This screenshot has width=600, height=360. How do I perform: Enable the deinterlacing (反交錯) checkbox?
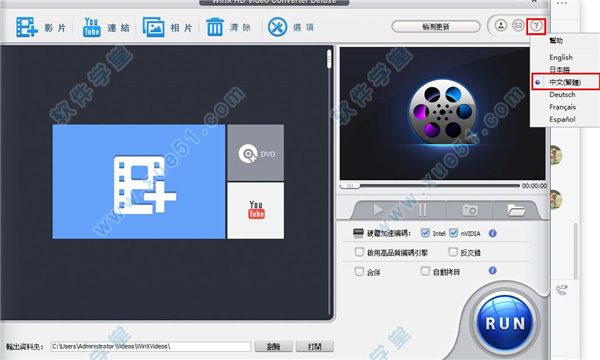click(x=453, y=252)
